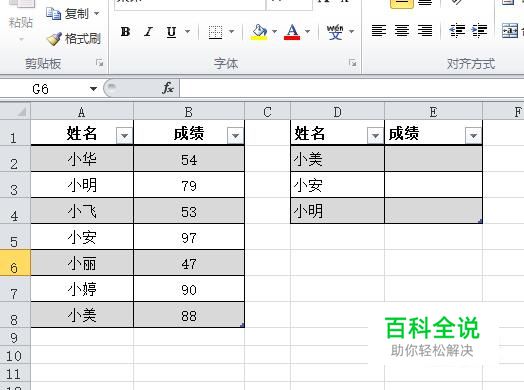
Task: Open the Copy (复制) dropdown arrow
Action: (x=97, y=14)
